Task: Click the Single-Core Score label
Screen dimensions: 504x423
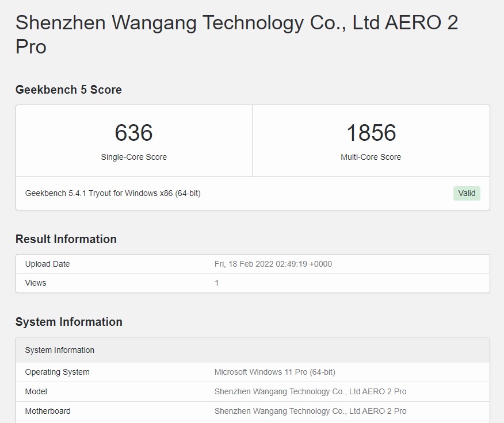Action: pyautogui.click(x=133, y=157)
